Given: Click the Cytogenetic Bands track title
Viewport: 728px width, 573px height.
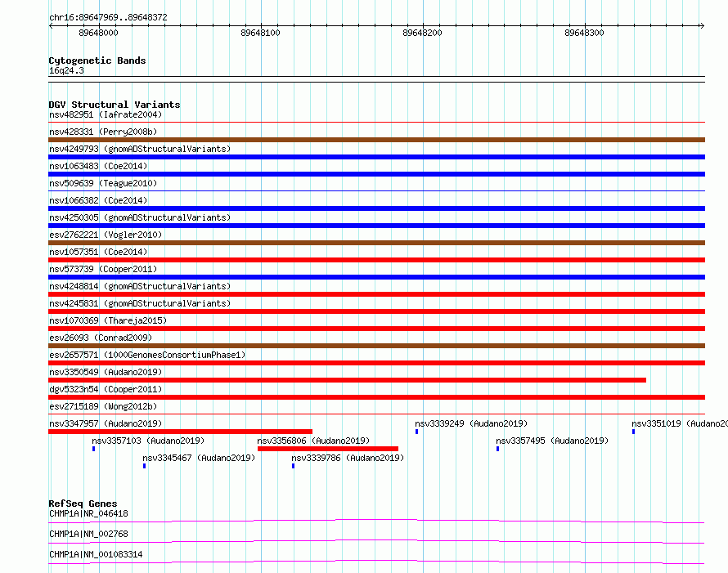Looking at the screenshot, I should click(x=97, y=60).
